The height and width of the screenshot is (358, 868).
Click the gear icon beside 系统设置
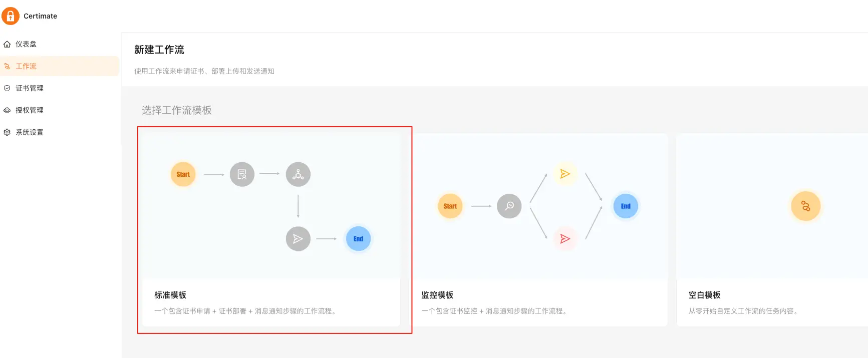click(7, 132)
